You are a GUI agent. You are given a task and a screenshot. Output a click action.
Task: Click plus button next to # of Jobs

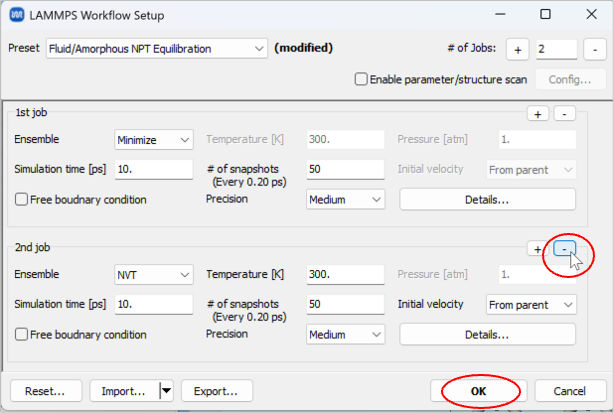pos(518,49)
